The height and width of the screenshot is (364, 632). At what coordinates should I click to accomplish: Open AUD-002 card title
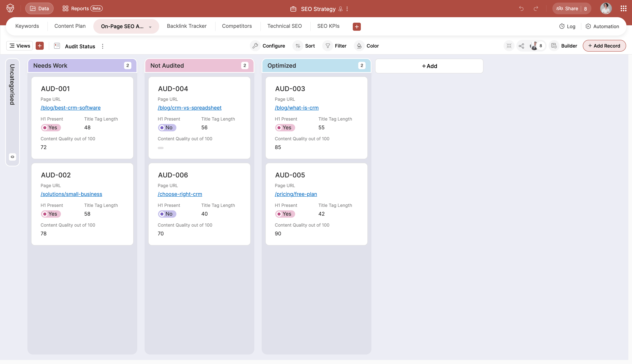click(56, 175)
